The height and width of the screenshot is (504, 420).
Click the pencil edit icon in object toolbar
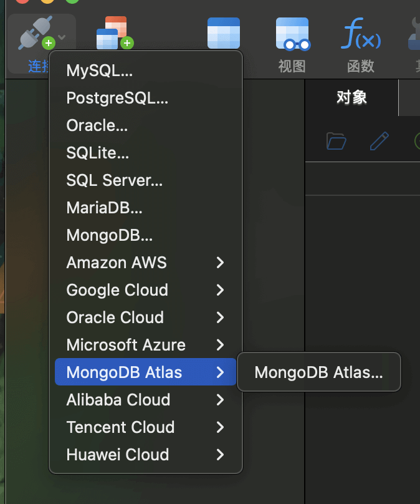[x=379, y=141]
